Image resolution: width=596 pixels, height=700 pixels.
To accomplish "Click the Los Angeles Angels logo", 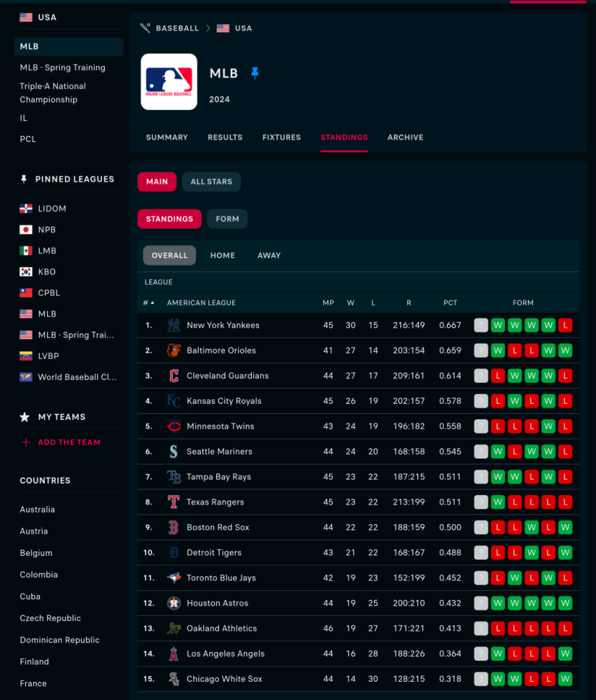I will (x=173, y=654).
